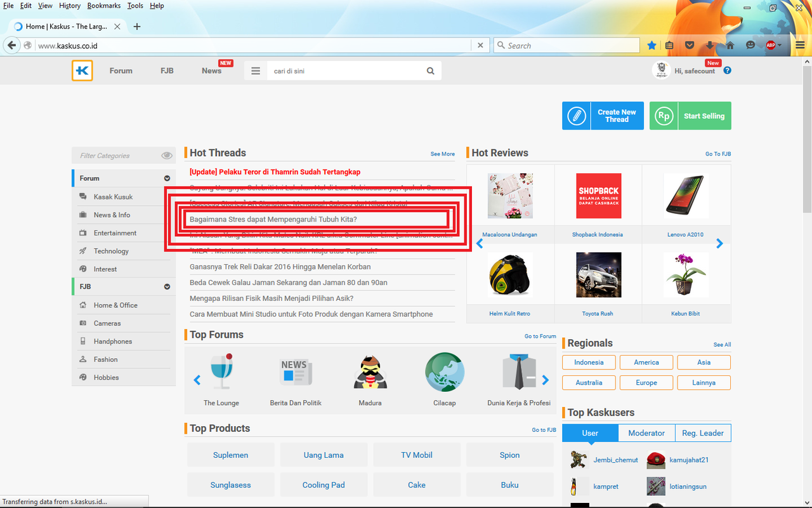Go to FJB in Kaskus navbar
This screenshot has width=812, height=508.
(x=167, y=71)
